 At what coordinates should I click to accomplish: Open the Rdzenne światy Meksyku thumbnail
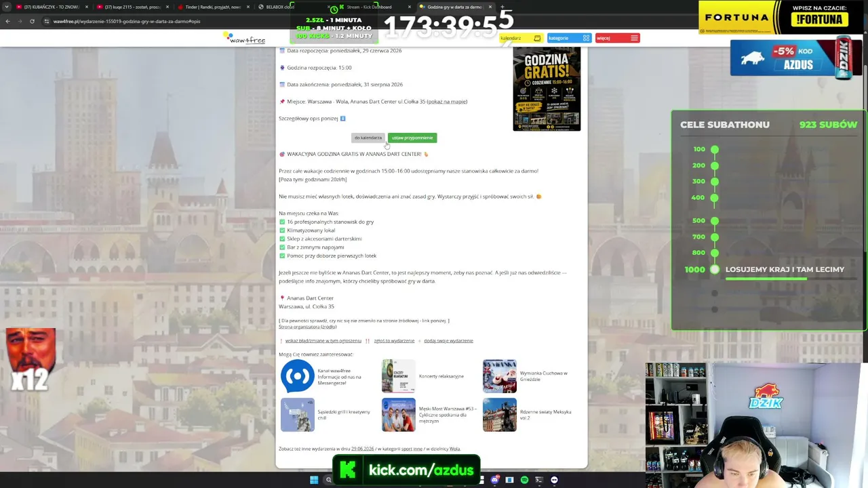coord(499,415)
